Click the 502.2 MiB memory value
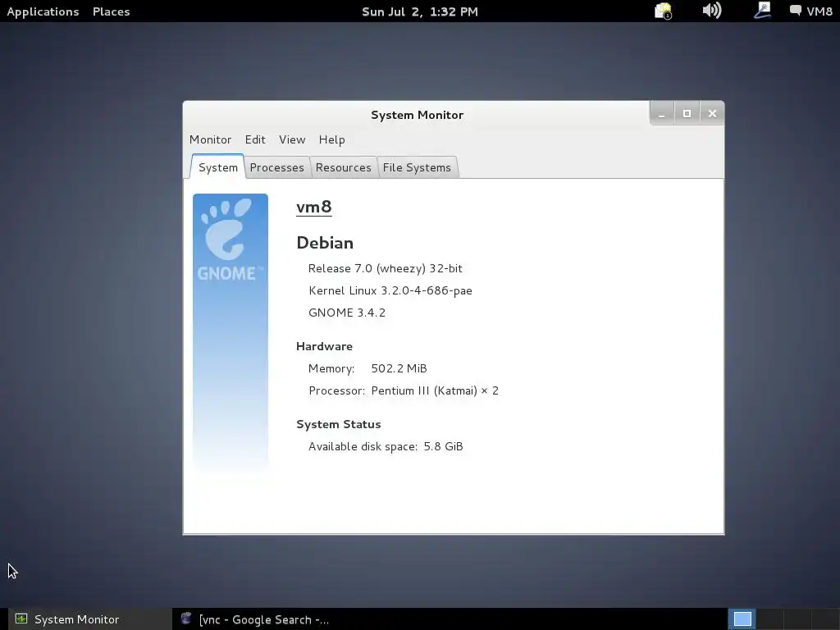Screen dimensions: 840x630 coord(399,368)
